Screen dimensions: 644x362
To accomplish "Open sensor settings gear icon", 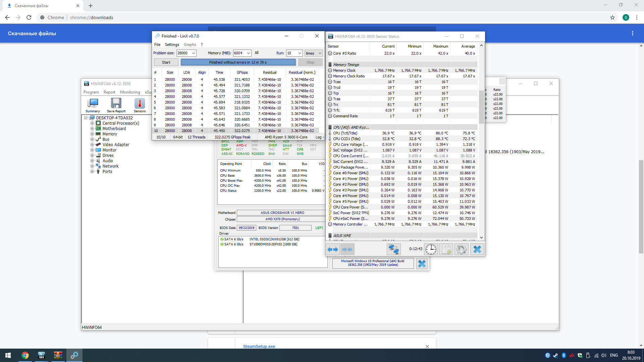I will click(x=461, y=249).
